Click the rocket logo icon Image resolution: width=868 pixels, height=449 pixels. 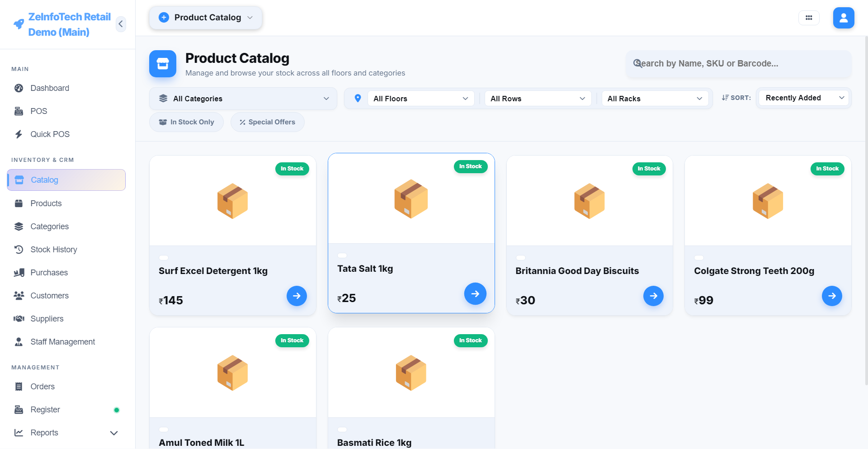[x=19, y=24]
